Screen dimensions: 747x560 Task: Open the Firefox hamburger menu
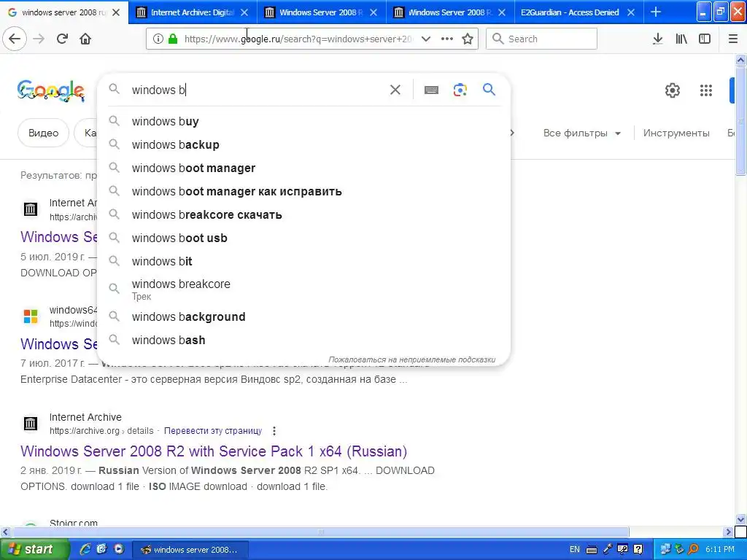click(x=733, y=39)
